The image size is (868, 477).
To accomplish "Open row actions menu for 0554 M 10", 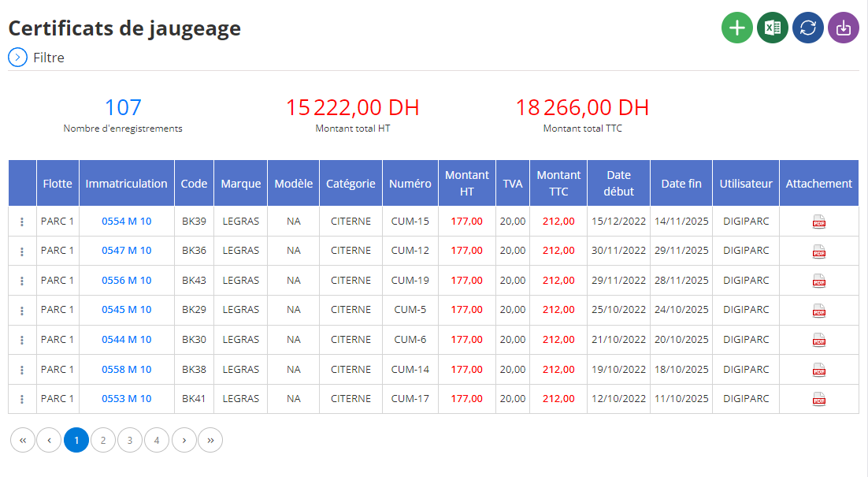I will pos(22,222).
